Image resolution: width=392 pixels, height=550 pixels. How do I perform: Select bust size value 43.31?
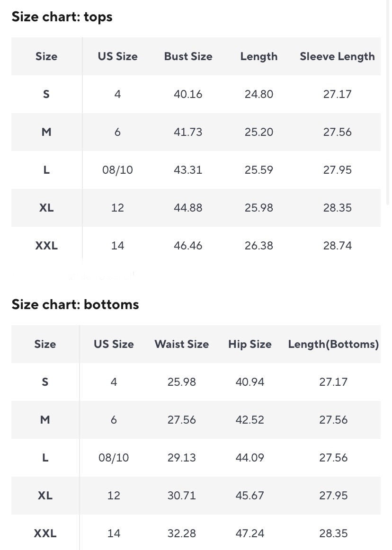(x=188, y=170)
